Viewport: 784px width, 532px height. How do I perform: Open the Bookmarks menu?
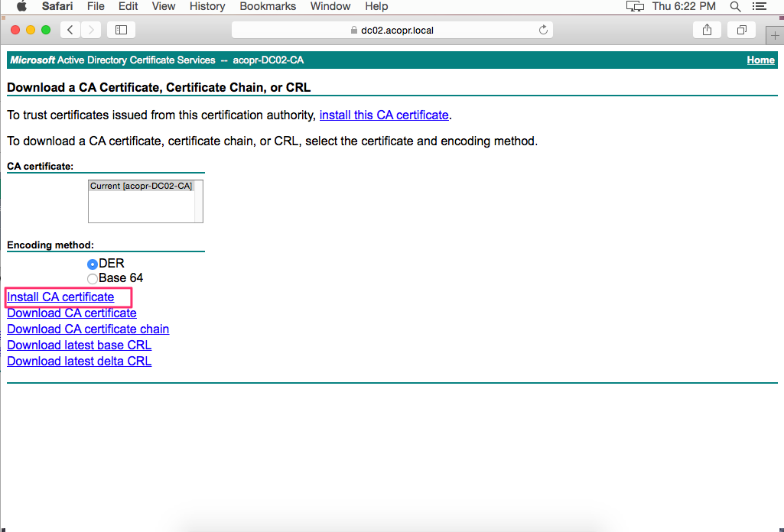coord(268,6)
